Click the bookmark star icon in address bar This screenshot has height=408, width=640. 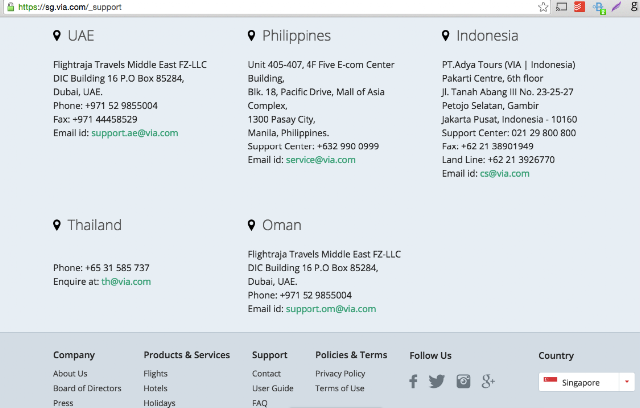[543, 7]
